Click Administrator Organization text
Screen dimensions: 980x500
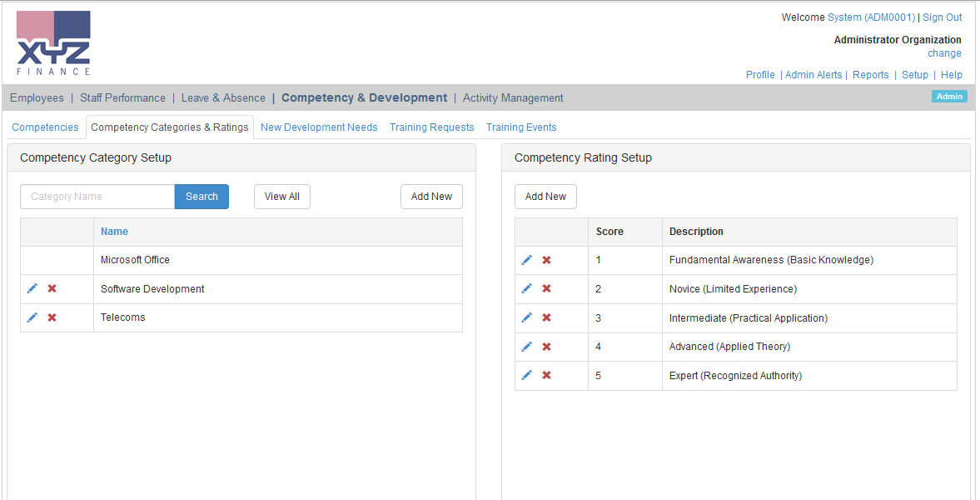pyautogui.click(x=898, y=40)
